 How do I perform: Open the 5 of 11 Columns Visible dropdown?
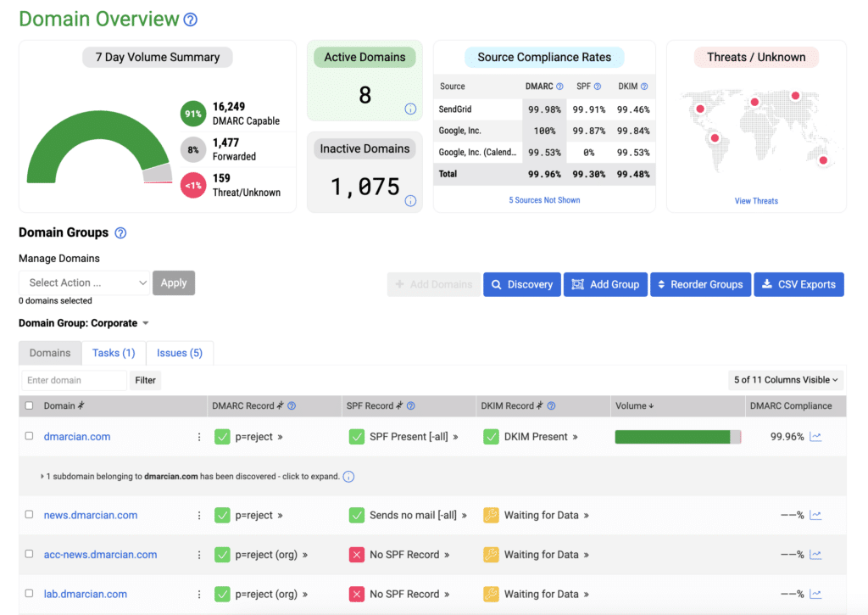pos(785,380)
